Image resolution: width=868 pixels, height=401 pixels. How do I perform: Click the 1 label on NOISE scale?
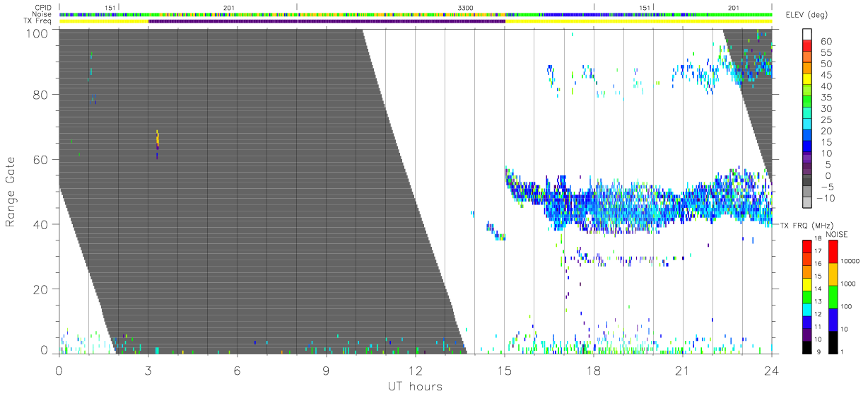pyautogui.click(x=842, y=351)
